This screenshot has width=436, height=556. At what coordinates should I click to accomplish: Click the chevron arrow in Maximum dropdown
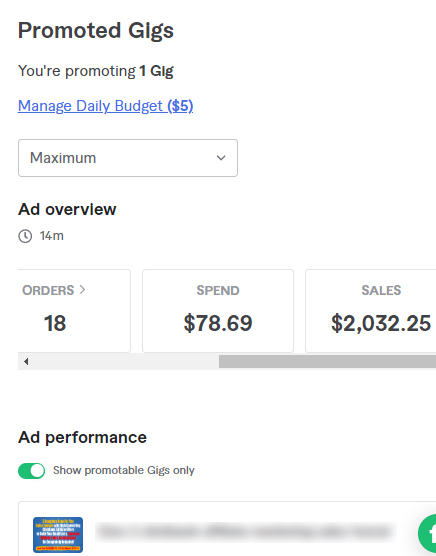221,158
